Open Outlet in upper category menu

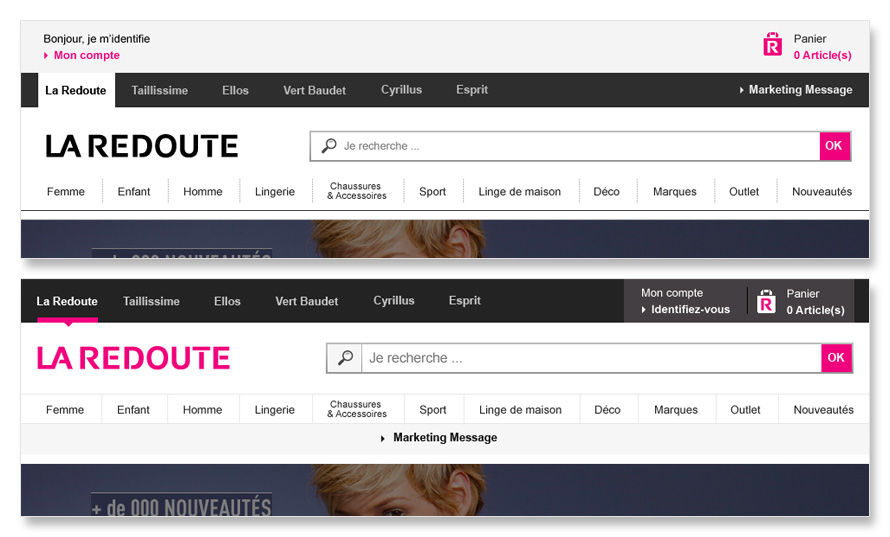[744, 192]
